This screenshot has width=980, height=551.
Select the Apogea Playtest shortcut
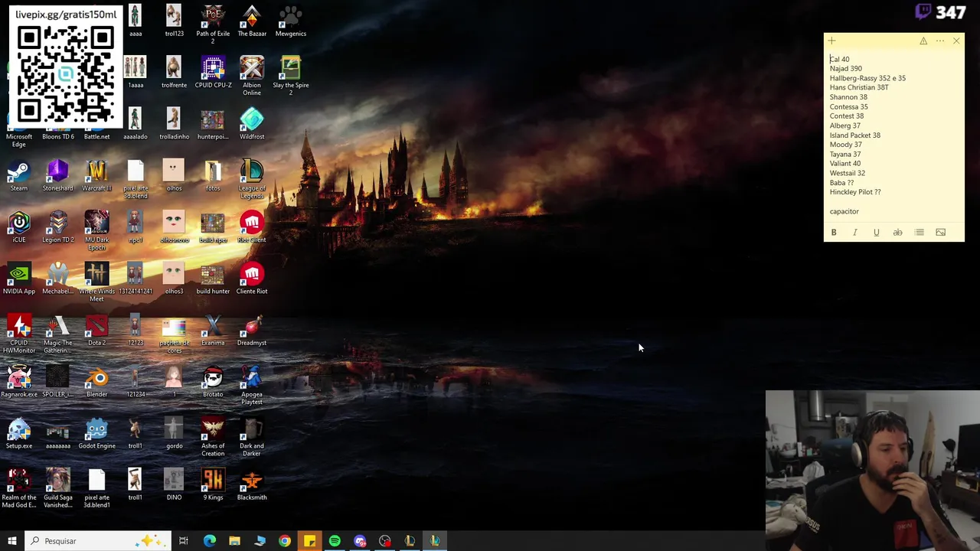[252, 385]
